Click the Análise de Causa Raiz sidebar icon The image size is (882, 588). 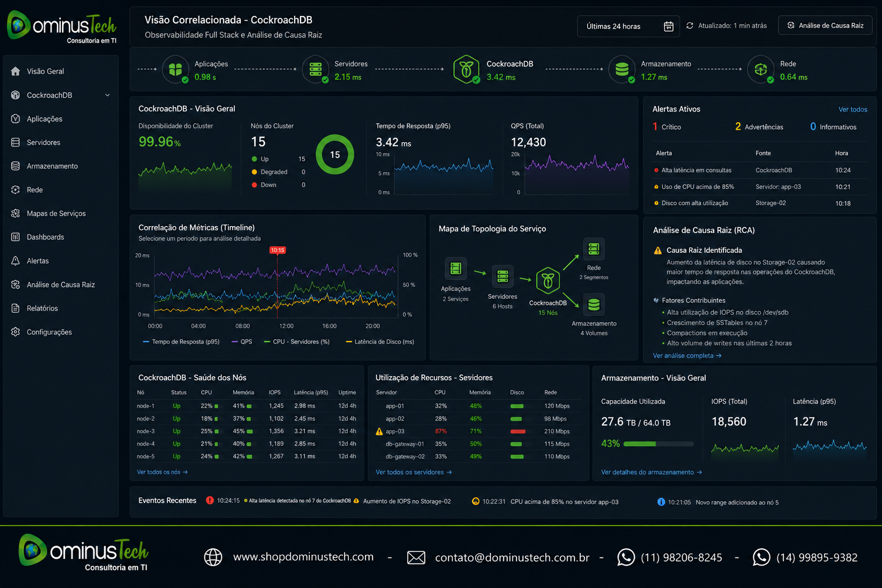(16, 284)
